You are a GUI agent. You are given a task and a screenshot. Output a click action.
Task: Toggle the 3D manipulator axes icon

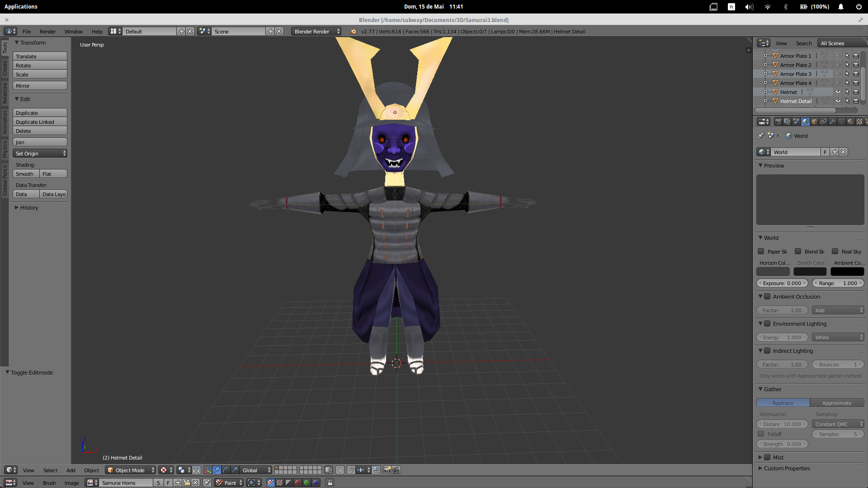click(x=208, y=470)
